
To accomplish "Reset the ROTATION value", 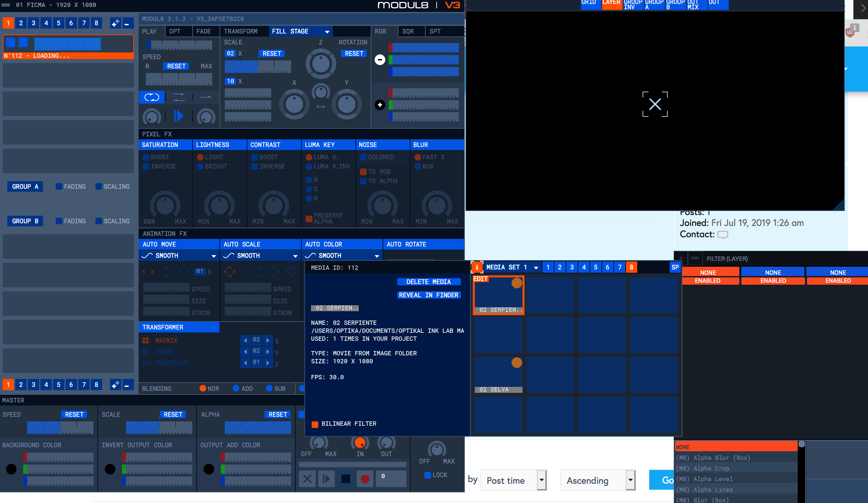I will 354,53.
